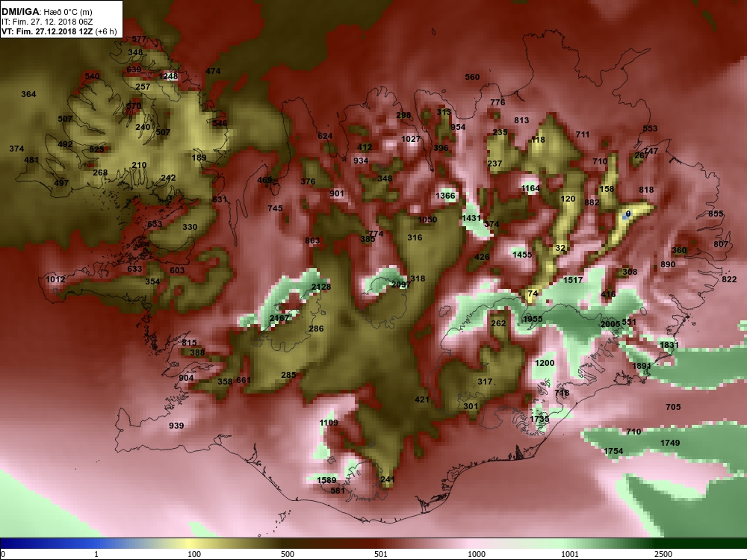This screenshot has width=747, height=560.
Task: Click the 1000 label on the color scale
Action: [x=477, y=554]
